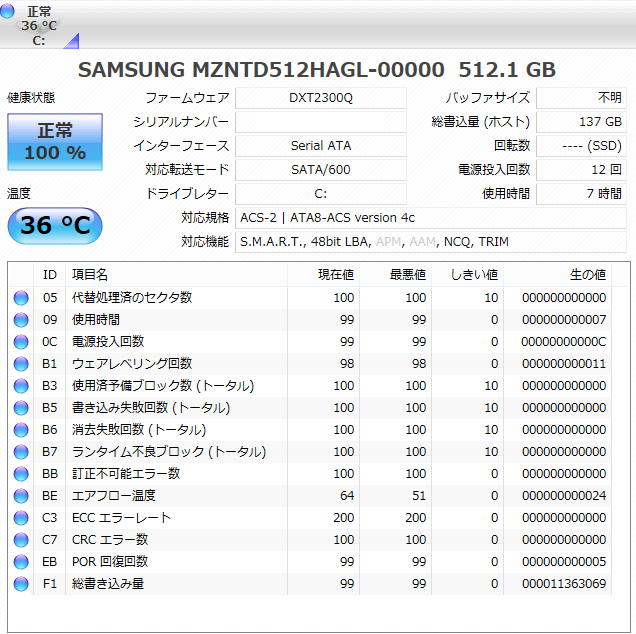636x634 pixels.
Task: Select row CRC エラー数
Action: [310, 540]
